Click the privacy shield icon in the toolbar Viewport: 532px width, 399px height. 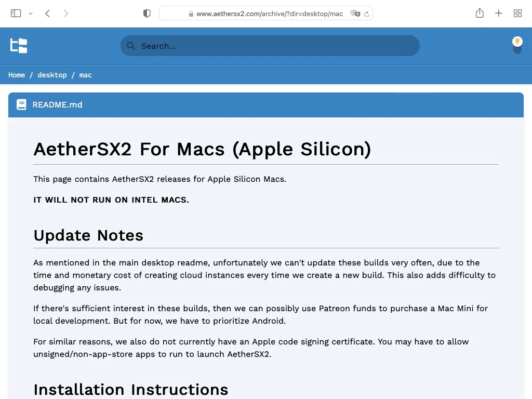(147, 13)
